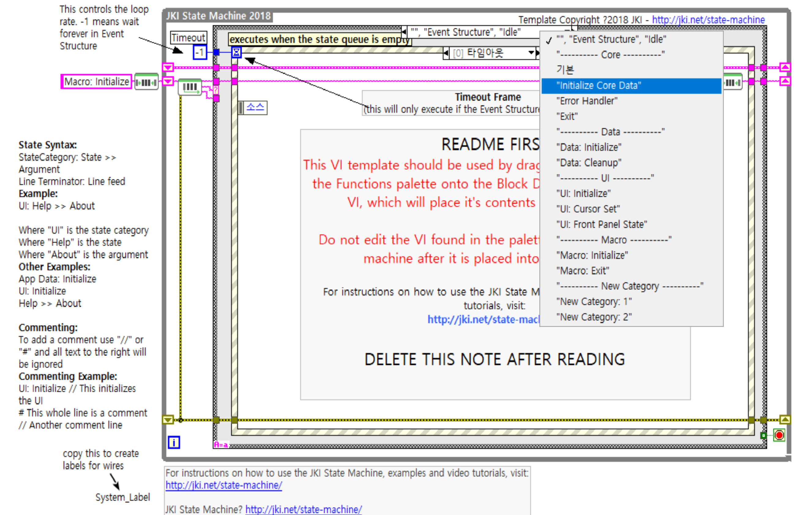Screen dimensions: 812x515
Task: Open jki.net/state-machine/ link below the diagram
Action: 224,485
